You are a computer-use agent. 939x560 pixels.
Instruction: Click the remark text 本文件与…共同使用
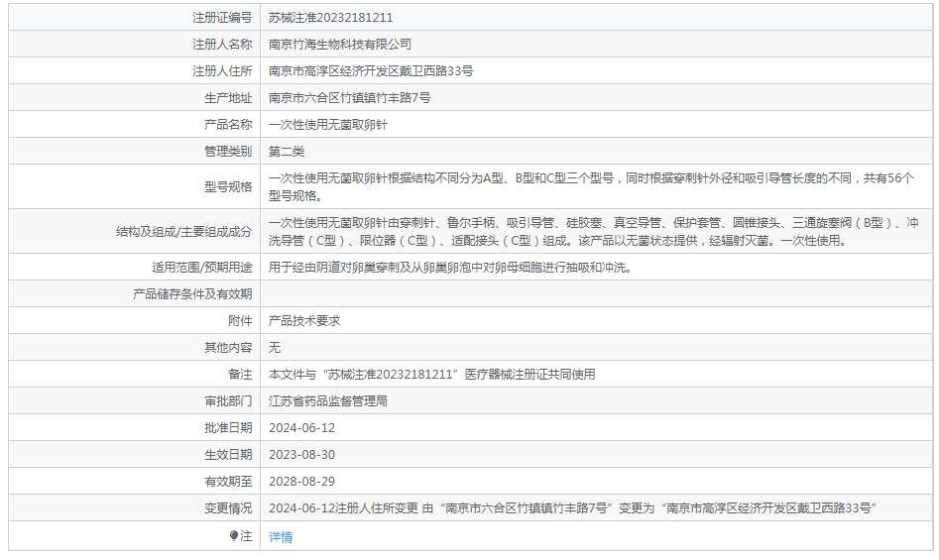[x=431, y=375]
